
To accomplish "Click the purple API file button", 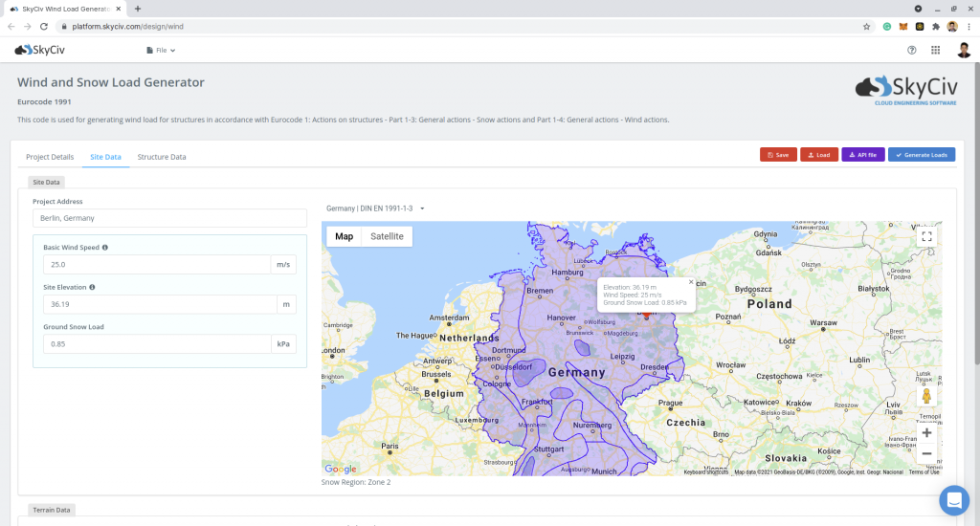I will 862,154.
